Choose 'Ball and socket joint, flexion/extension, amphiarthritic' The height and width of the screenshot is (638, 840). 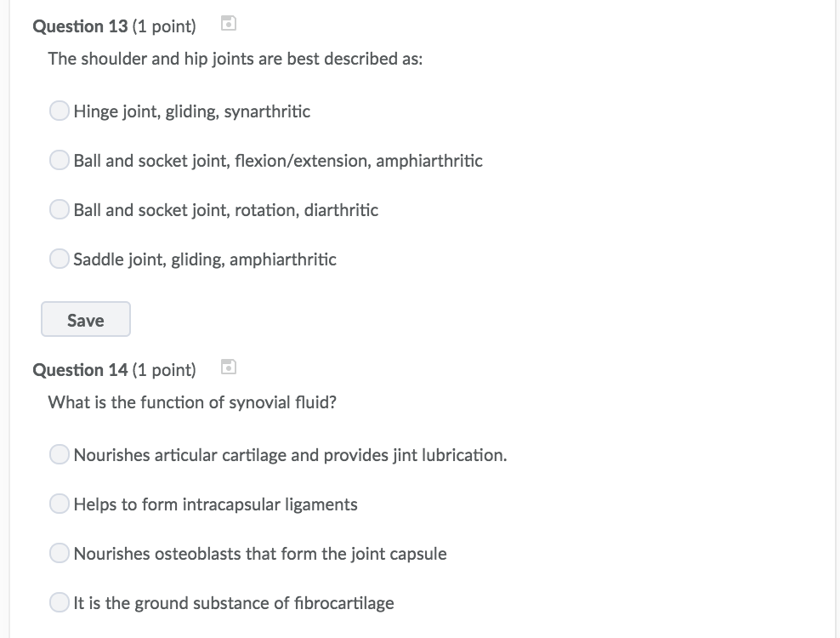point(59,160)
